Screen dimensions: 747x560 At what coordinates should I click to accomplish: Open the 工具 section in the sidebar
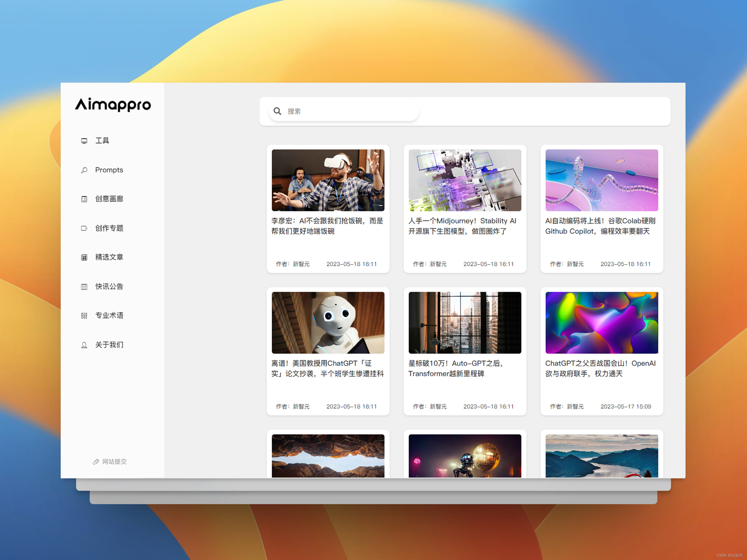pyautogui.click(x=102, y=141)
